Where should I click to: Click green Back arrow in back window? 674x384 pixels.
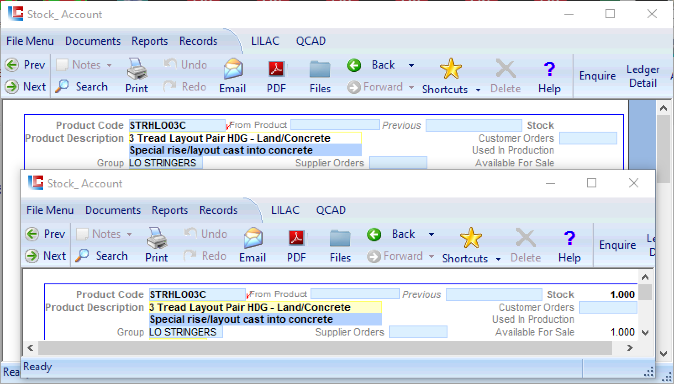click(x=354, y=65)
